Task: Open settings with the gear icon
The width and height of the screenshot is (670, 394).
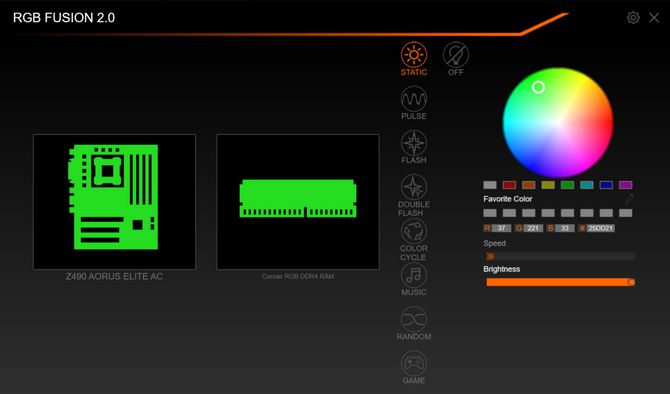Action: 633,18
